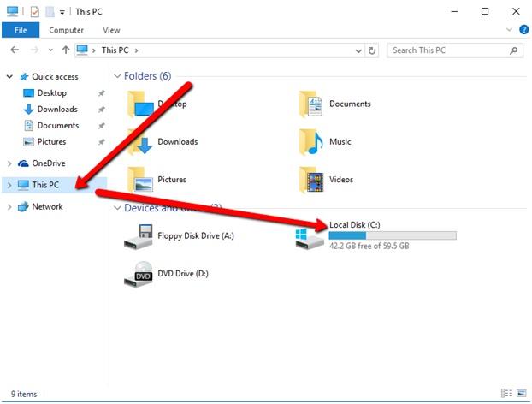The image size is (532, 404).
Task: Switch to Details view in status bar
Action: click(506, 393)
